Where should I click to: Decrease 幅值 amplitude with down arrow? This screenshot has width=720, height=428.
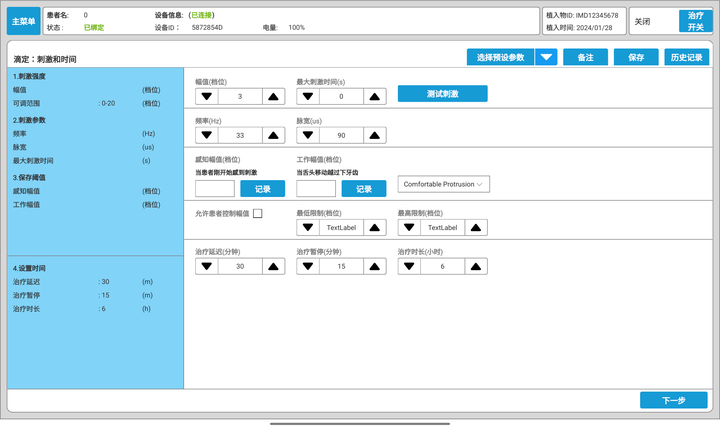coord(207,97)
